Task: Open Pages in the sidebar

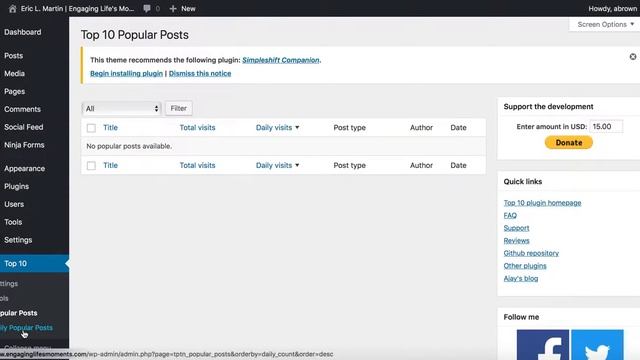Action: tap(14, 91)
